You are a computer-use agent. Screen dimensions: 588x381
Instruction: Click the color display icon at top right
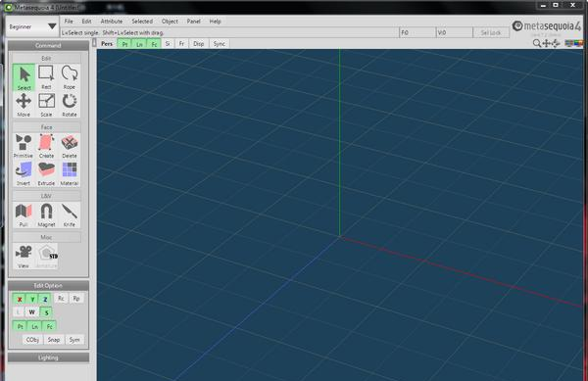573,43
